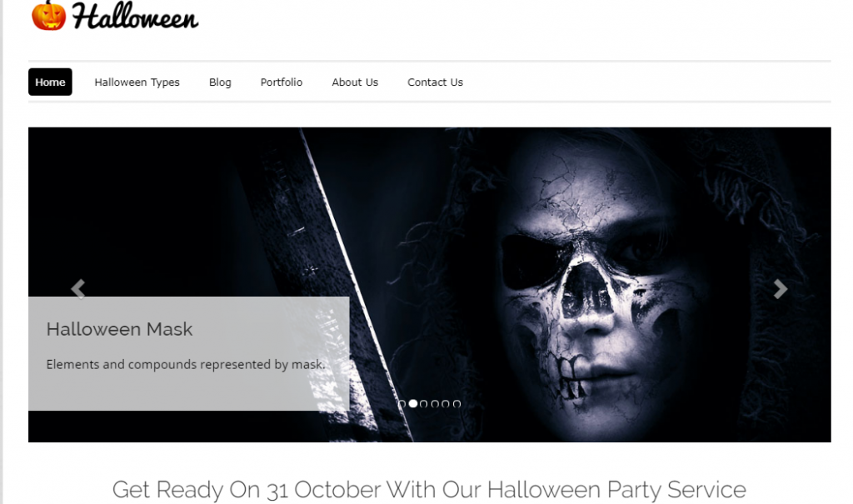The width and height of the screenshot is (853, 504).
Task: Click the Halloween Party Service heading
Action: [x=429, y=489]
